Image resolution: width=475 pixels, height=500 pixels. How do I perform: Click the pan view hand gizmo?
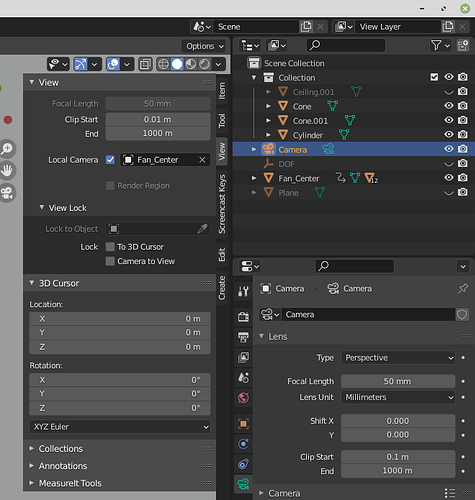coord(7,170)
